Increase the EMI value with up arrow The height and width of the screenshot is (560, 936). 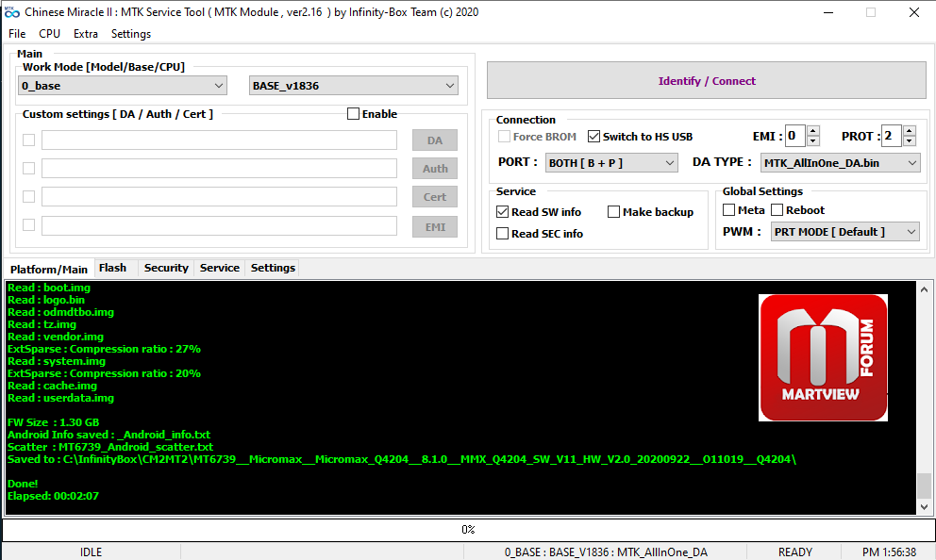click(813, 131)
